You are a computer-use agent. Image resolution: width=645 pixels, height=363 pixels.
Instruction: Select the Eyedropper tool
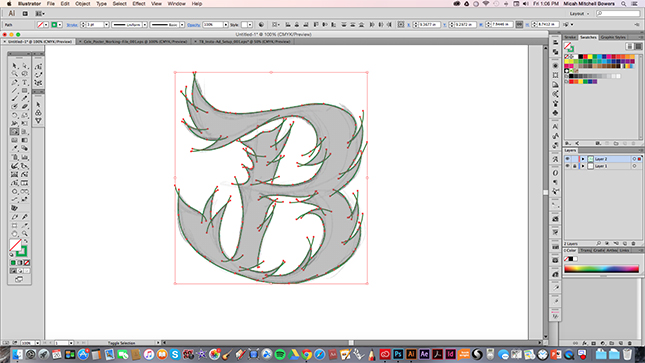[15, 149]
